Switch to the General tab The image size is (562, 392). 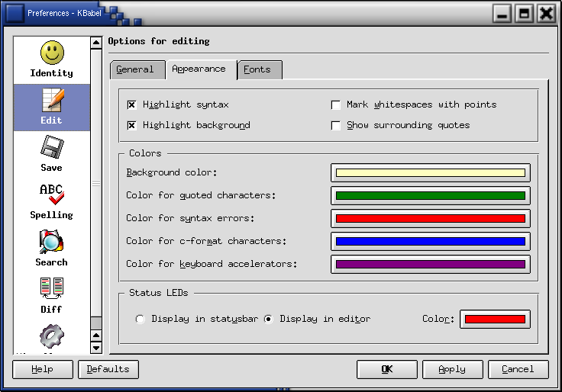[136, 69]
